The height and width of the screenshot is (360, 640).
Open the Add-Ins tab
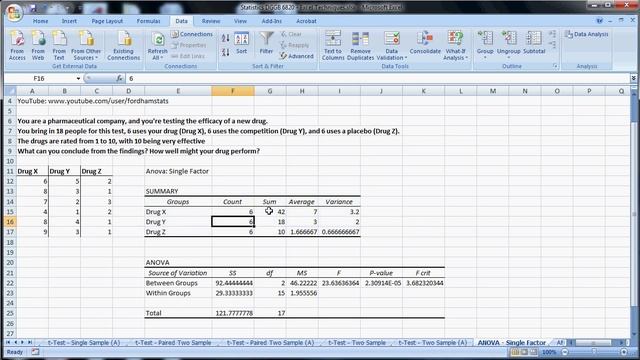point(271,21)
